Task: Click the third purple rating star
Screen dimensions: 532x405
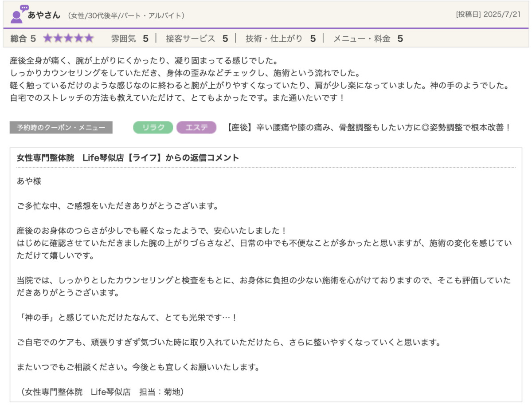Action: coord(68,39)
